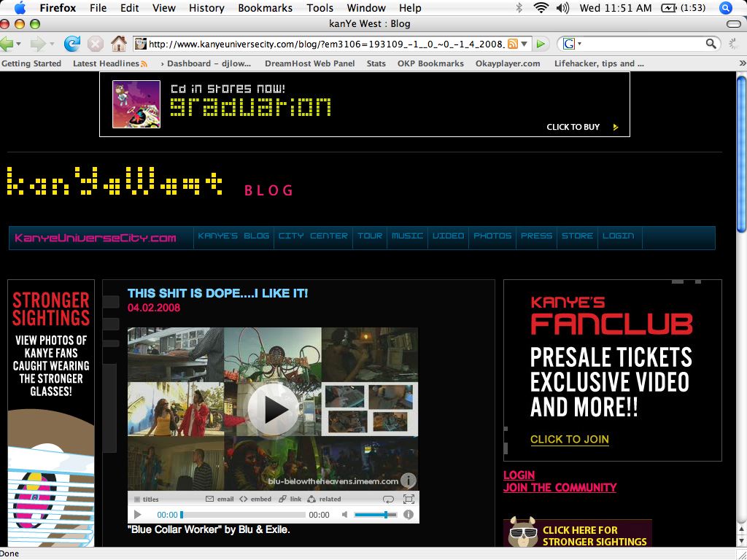Follow the JOIN THE COMMUNITY link
The width and height of the screenshot is (747, 560).
point(560,487)
